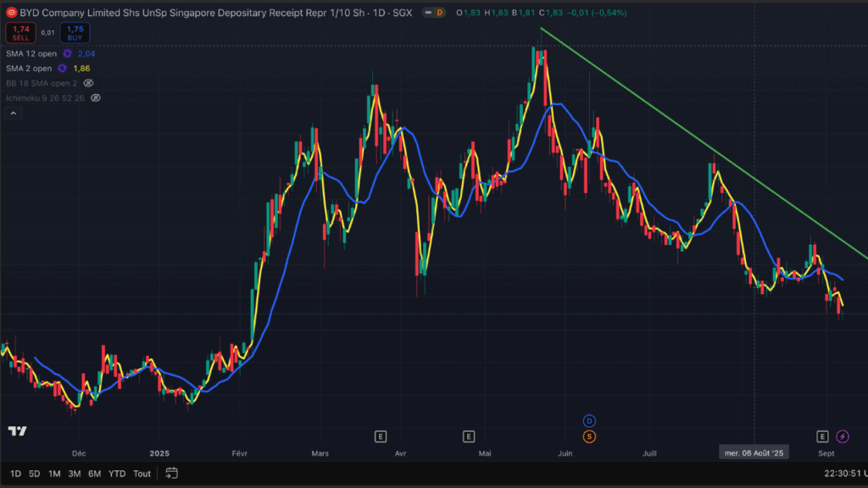The width and height of the screenshot is (868, 488).
Task: Click the BYD Company Limited symbol title
Action: 216,12
